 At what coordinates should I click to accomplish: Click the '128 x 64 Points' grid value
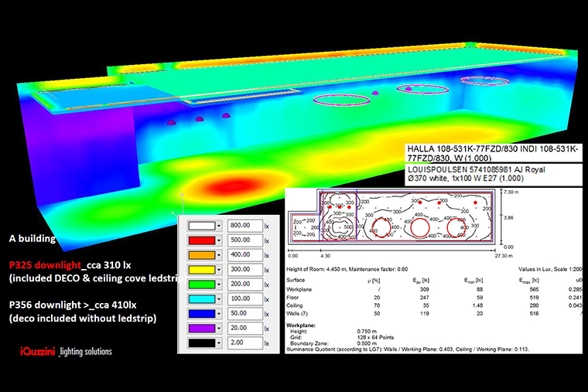[x=375, y=337]
